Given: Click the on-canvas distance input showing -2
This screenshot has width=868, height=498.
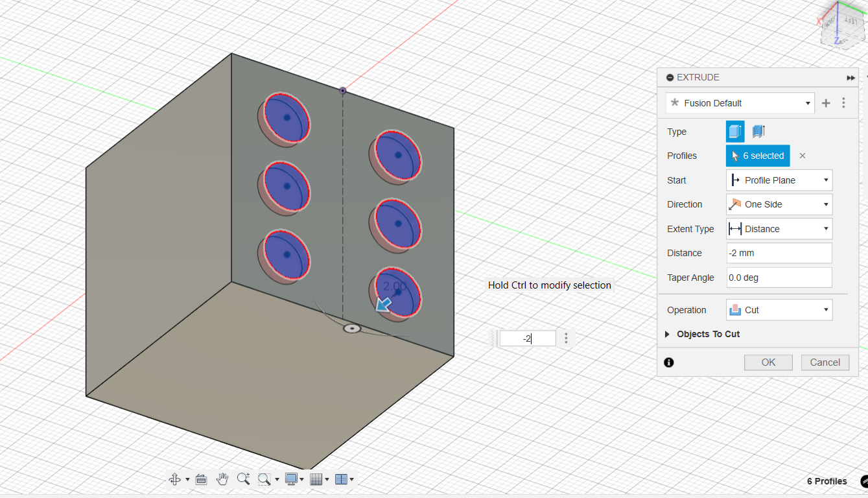Looking at the screenshot, I should pyautogui.click(x=528, y=338).
